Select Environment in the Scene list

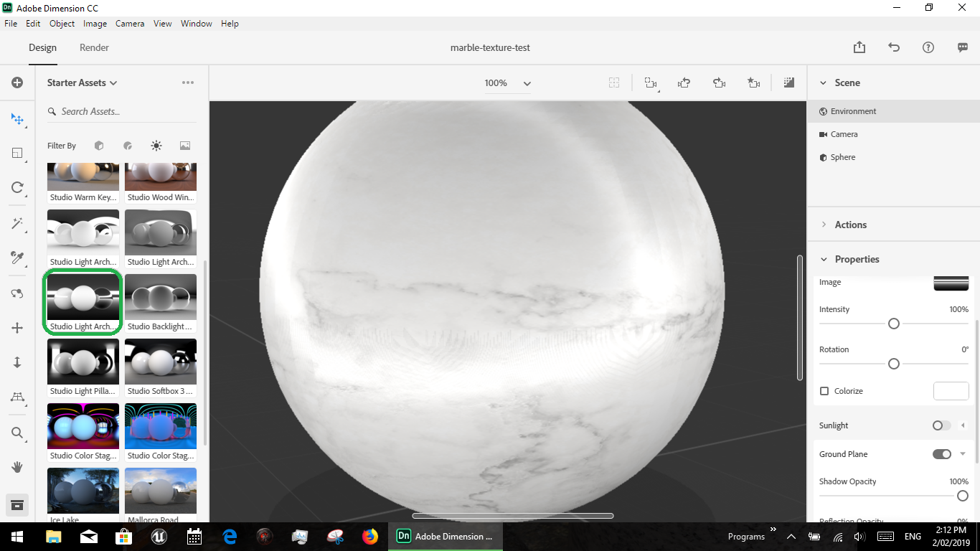893,111
